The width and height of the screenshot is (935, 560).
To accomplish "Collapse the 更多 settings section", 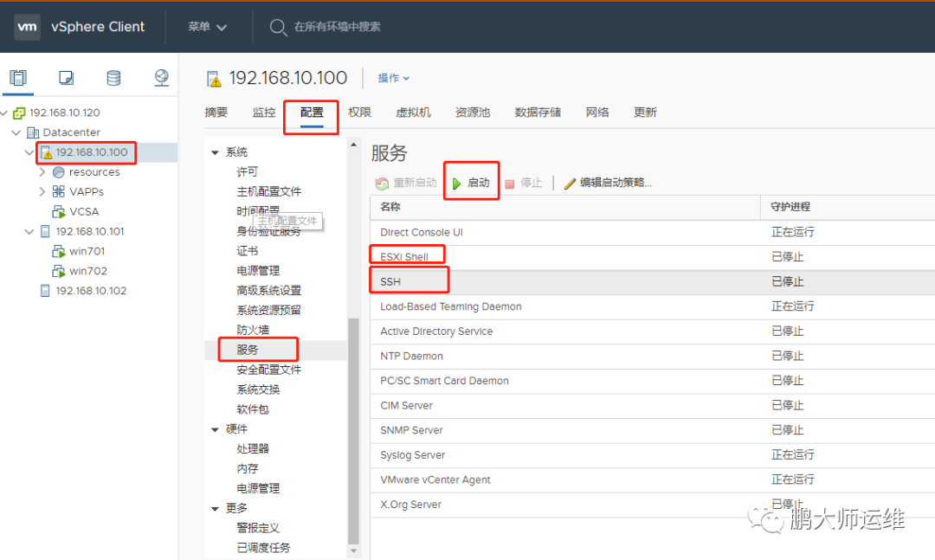I will (215, 509).
